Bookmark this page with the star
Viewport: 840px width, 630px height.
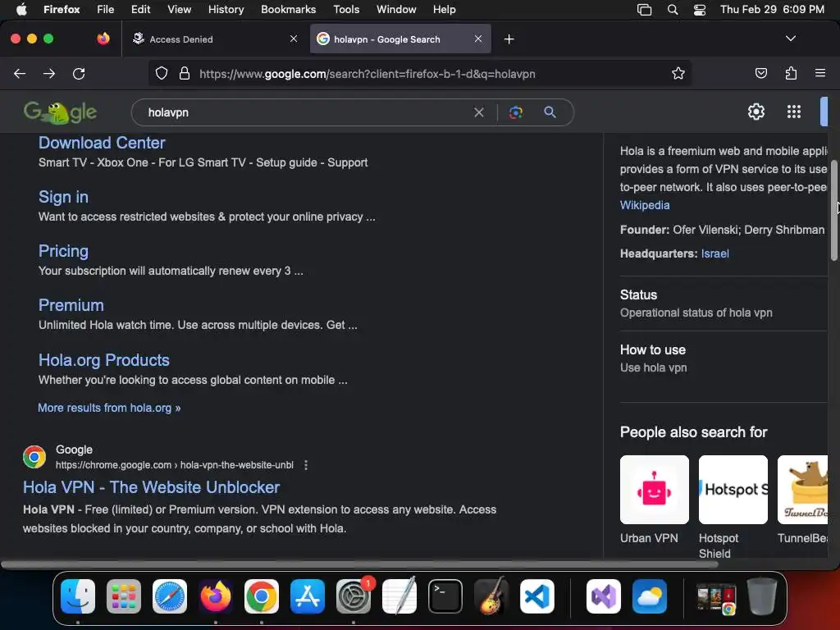[x=678, y=73]
